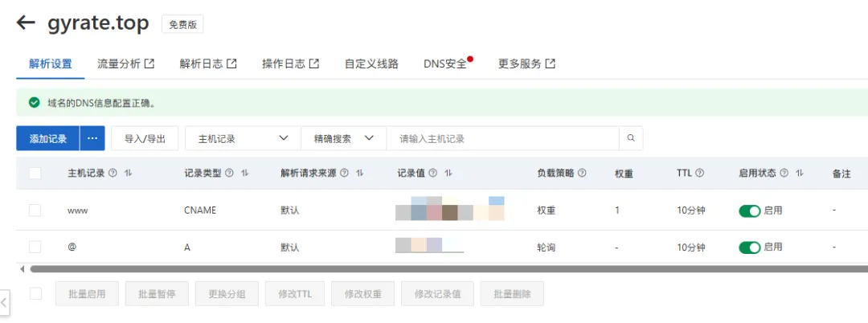Click the 修改TTL button
The width and height of the screenshot is (868, 323).
pyautogui.click(x=295, y=294)
